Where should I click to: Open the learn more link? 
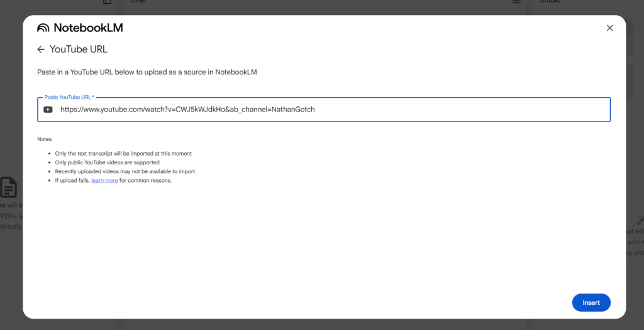coord(104,181)
